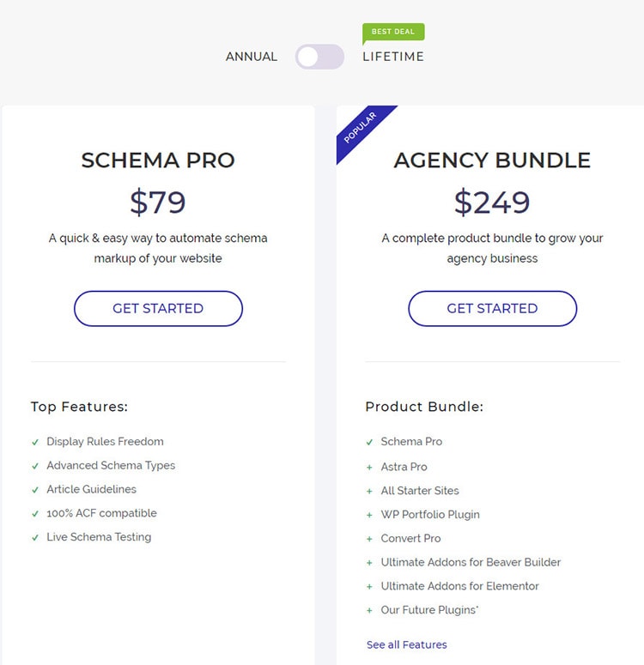Click the Our Future Plugins list item

click(x=429, y=610)
